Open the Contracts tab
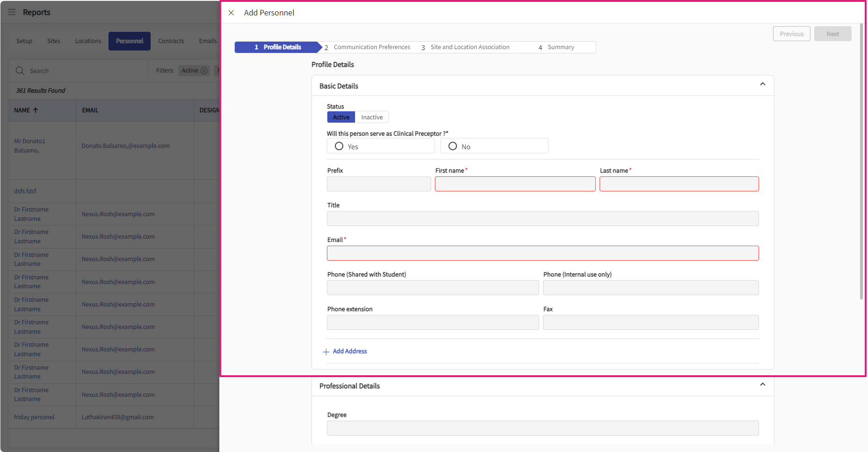 point(171,41)
